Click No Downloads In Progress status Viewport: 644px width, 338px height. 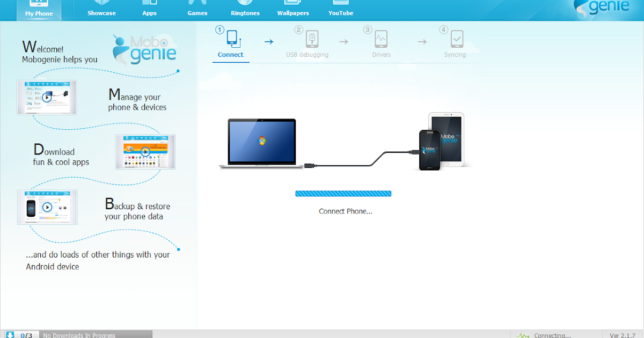[x=79, y=335]
